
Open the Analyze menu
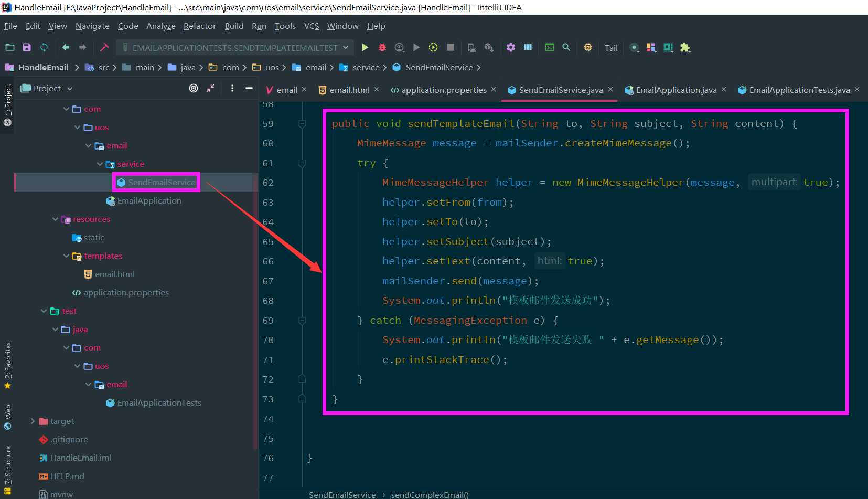161,26
